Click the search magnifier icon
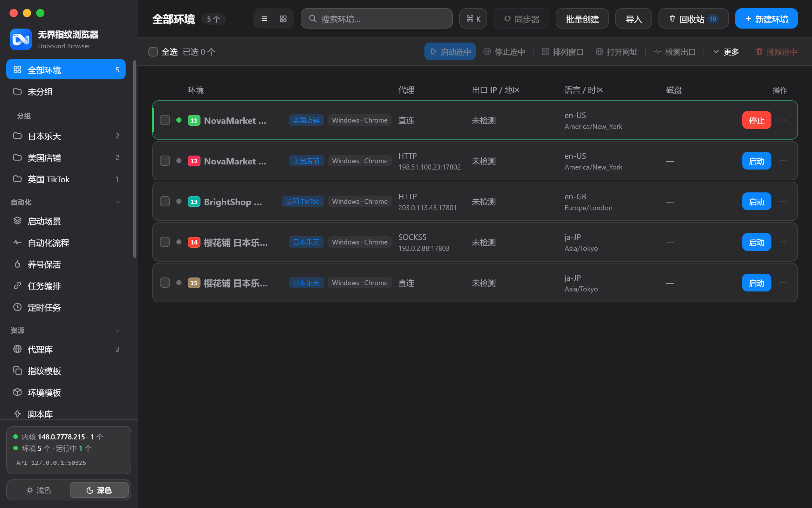The image size is (812, 508). [312, 18]
